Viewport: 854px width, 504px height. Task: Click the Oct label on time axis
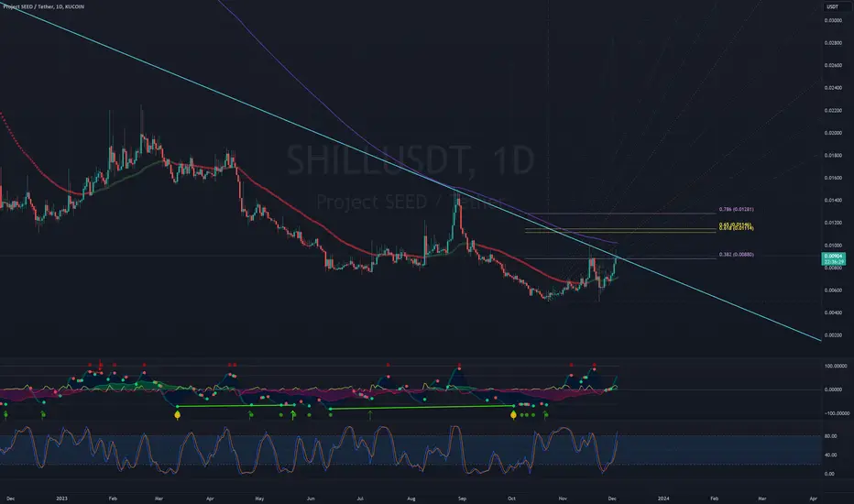pyautogui.click(x=511, y=499)
